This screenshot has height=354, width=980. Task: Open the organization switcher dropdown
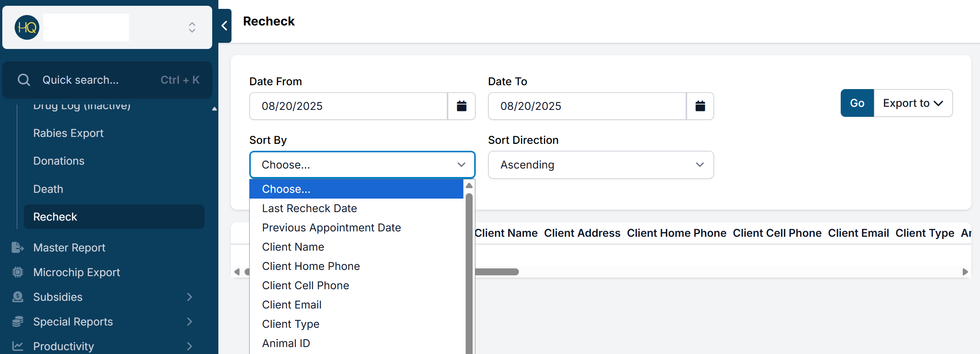(x=192, y=27)
